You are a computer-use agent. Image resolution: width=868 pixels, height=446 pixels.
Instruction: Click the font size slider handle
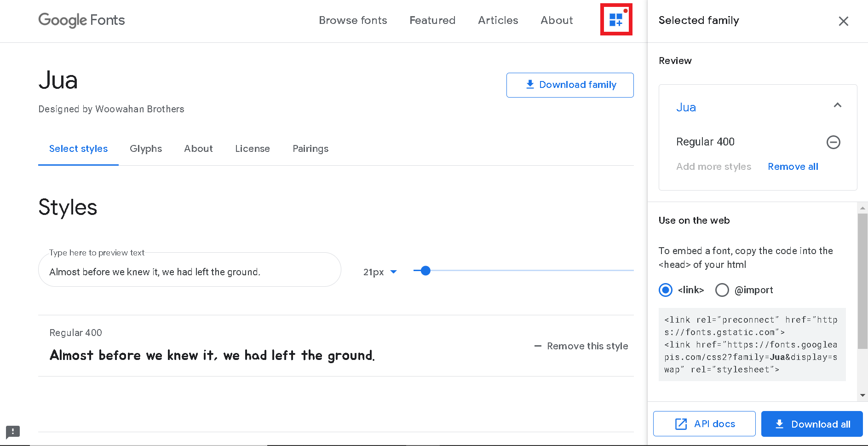425,271
